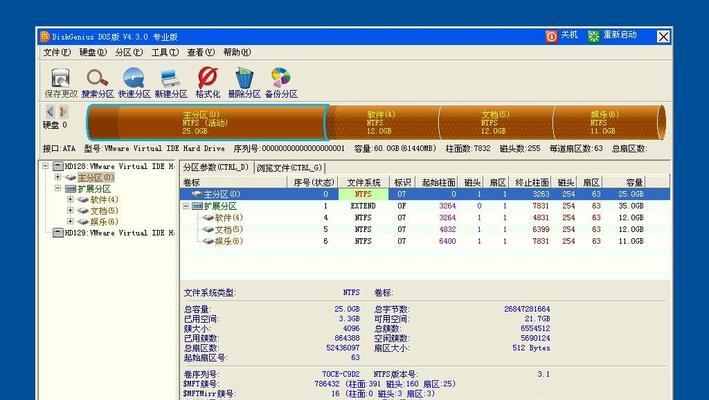Click the DiskGenius app icon in title bar

coord(44,37)
